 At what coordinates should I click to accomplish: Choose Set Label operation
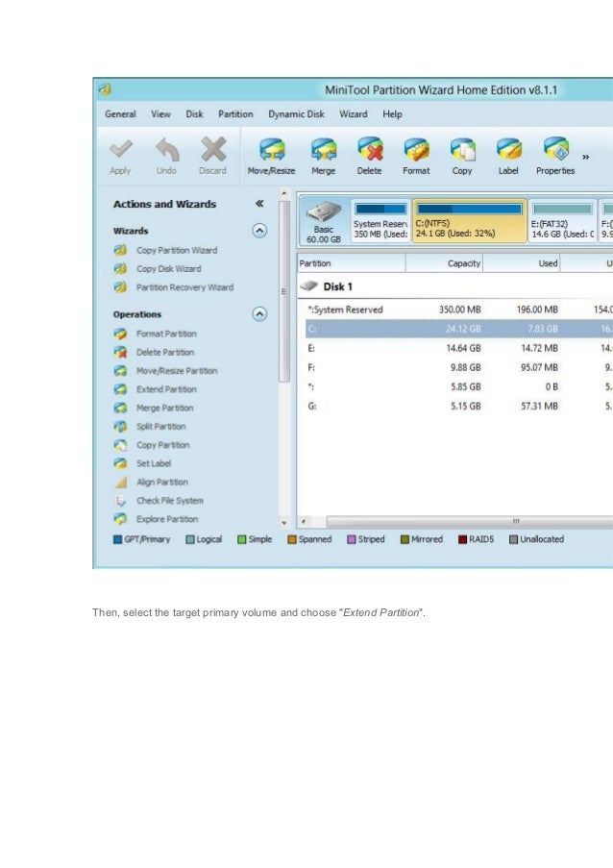coord(154,463)
